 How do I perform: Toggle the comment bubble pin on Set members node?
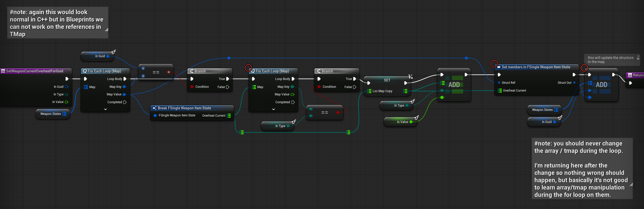(x=638, y=58)
